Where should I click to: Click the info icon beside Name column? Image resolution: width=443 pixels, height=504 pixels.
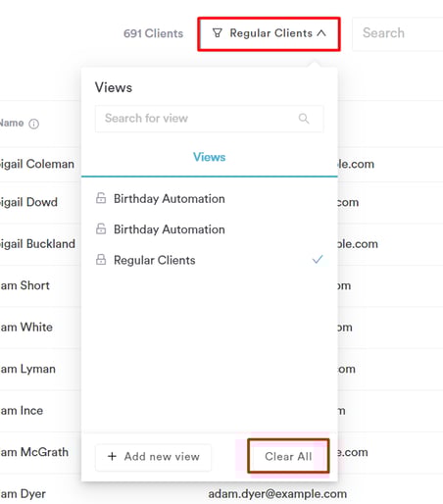(34, 124)
